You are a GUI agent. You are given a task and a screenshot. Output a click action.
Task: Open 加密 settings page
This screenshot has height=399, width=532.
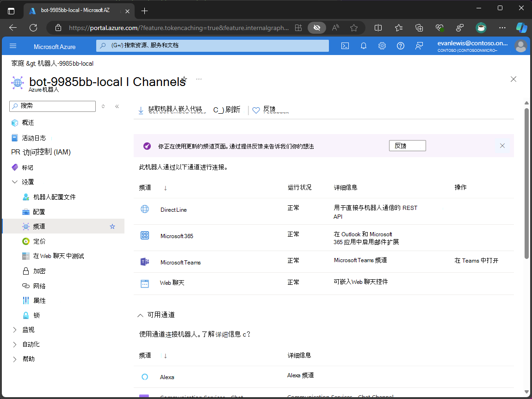[x=39, y=271]
